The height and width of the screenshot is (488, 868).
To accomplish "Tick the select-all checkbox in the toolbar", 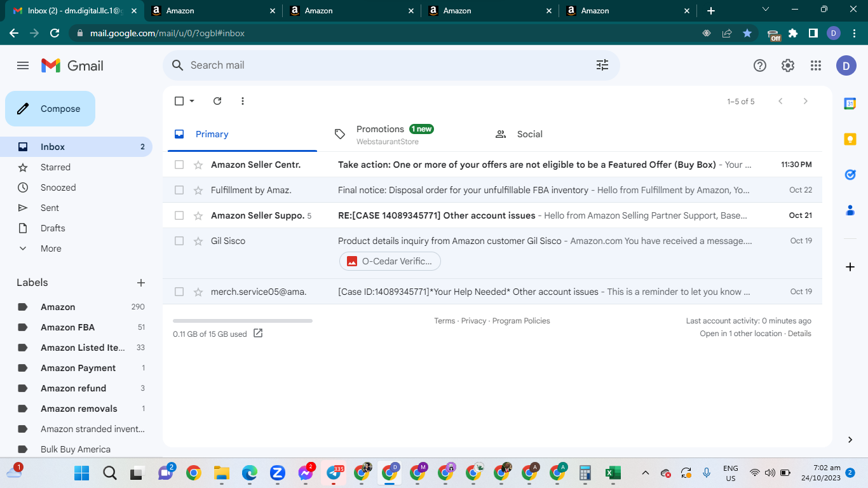I will point(179,101).
